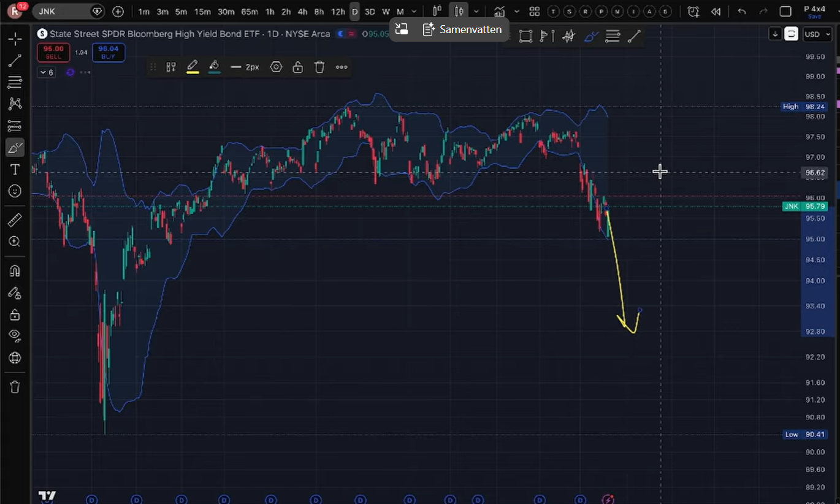The width and height of the screenshot is (840, 504).
Task: Lock the selected drawing
Action: (x=298, y=67)
